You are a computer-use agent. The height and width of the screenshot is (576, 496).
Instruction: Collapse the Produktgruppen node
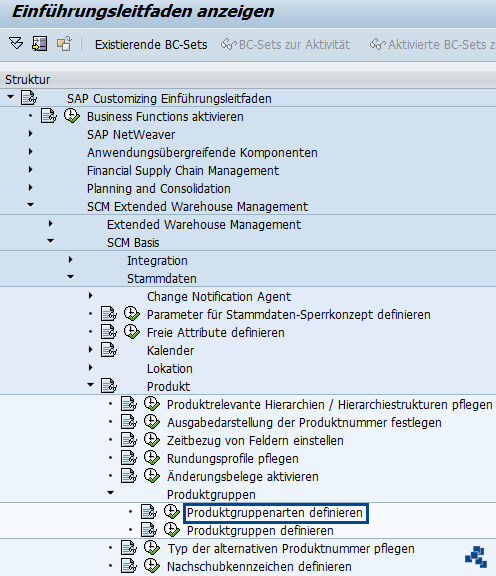click(111, 493)
